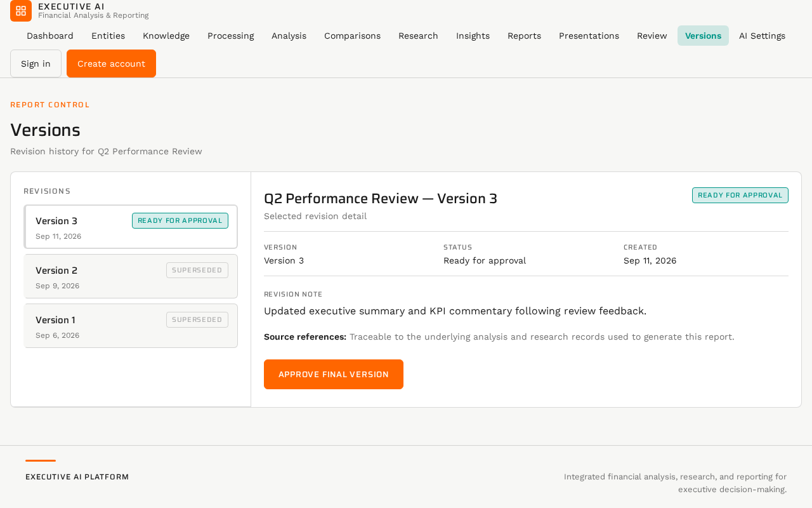Click the 'Source references:' label
Screen dimensions: 812x508
coord(305,337)
